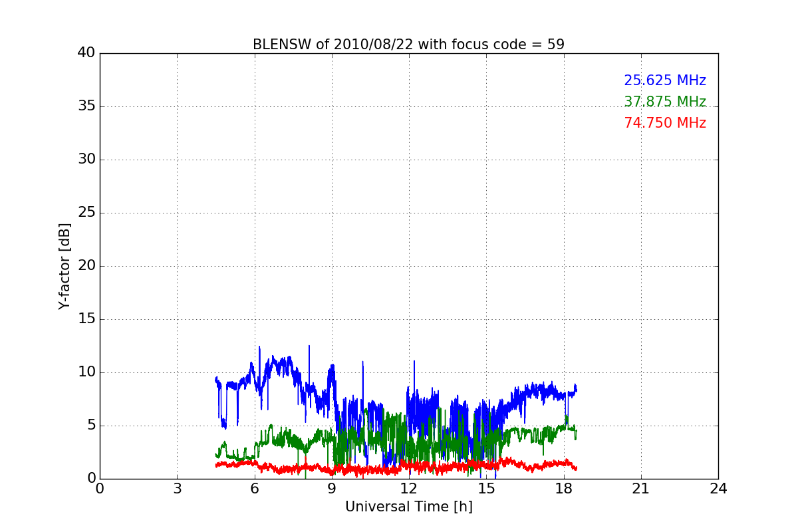Select the blue 25.625 MHz legend label
Screen dimensions: 798x532
pos(665,80)
